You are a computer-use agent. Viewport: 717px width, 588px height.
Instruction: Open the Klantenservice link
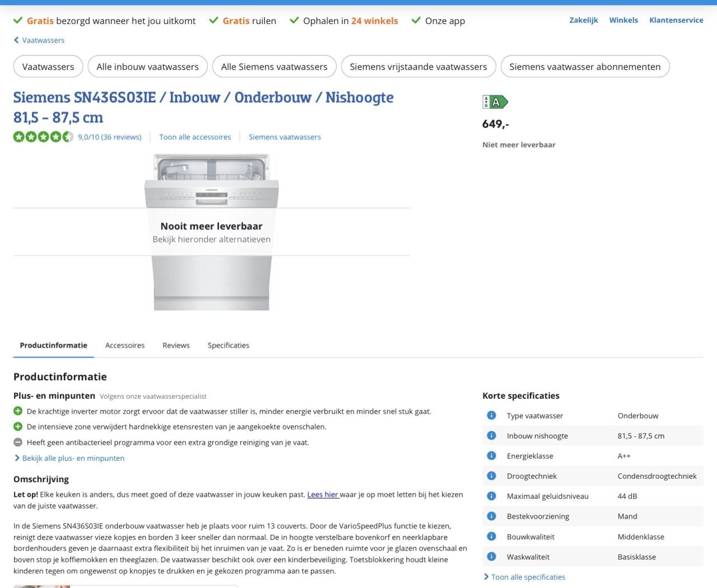(676, 20)
